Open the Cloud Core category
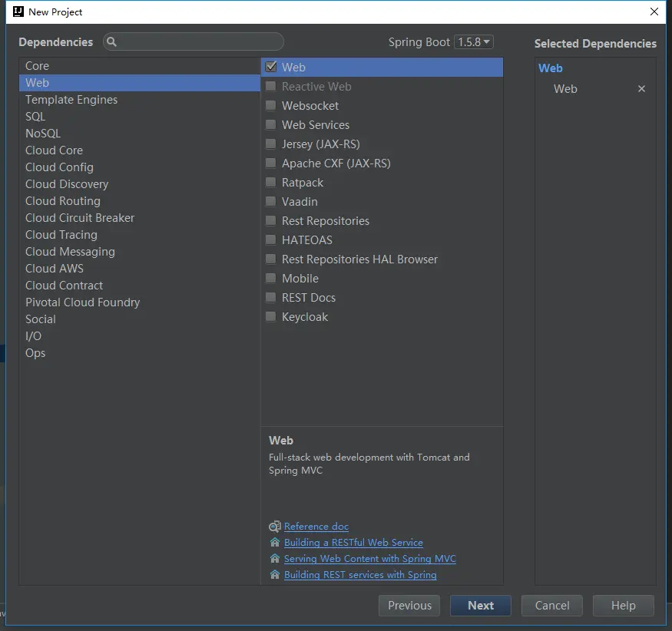This screenshot has height=631, width=672. [139, 150]
